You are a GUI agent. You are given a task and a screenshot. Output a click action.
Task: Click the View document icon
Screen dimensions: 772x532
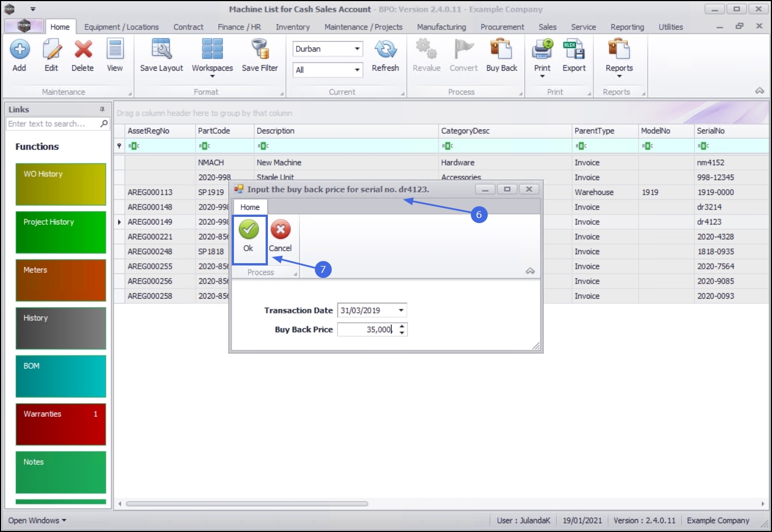tap(115, 50)
